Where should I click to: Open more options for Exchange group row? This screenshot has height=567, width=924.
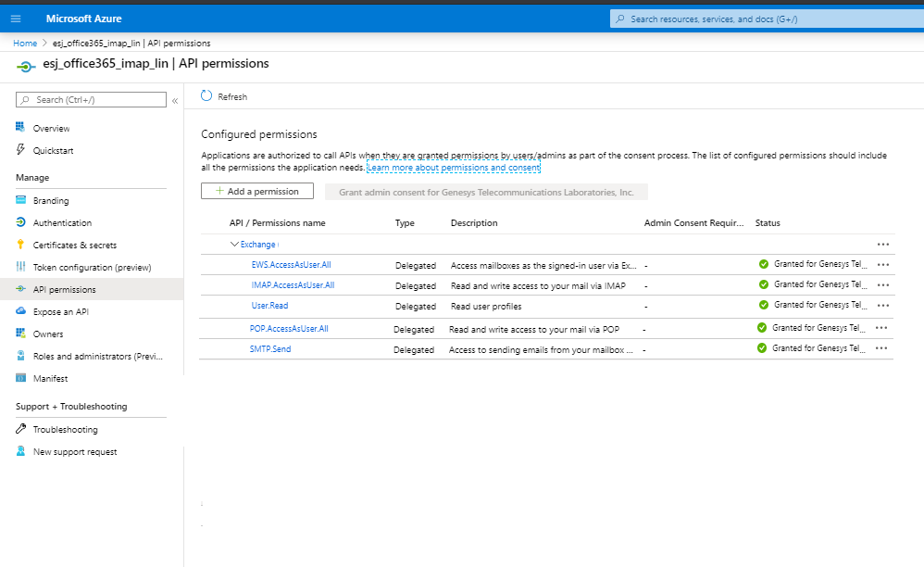882,245
